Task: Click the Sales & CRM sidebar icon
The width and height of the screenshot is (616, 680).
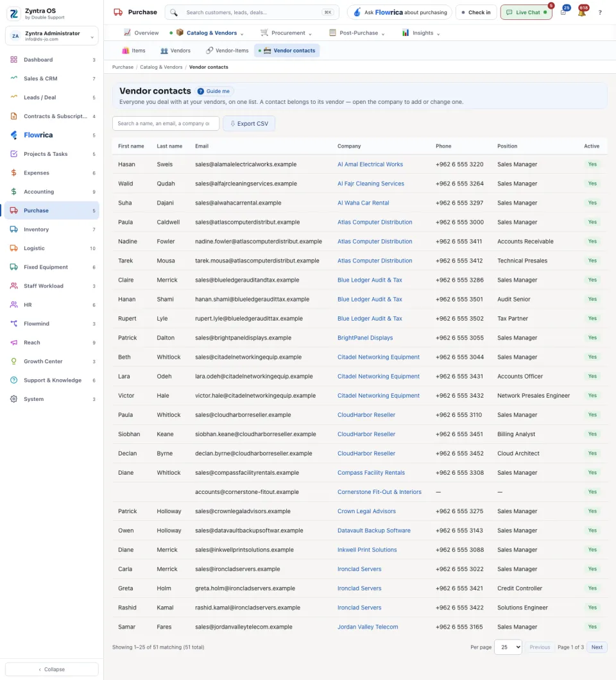Action: (14, 78)
